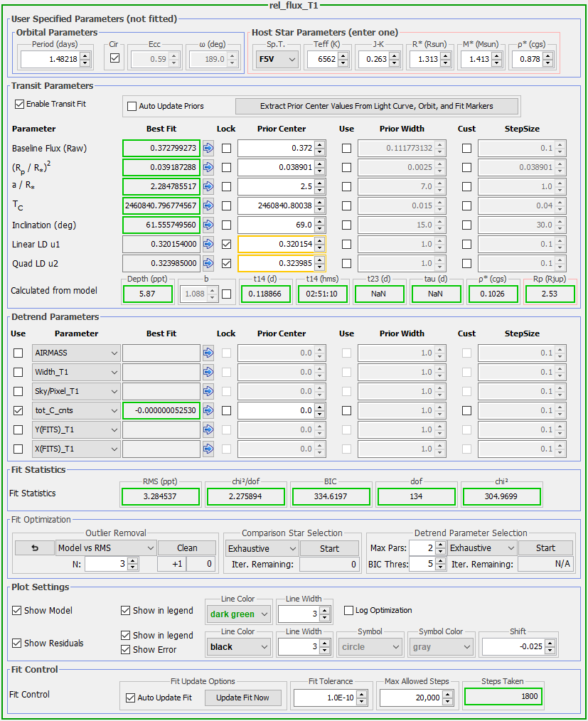Toggle the Log Optimization checkbox

(348, 610)
